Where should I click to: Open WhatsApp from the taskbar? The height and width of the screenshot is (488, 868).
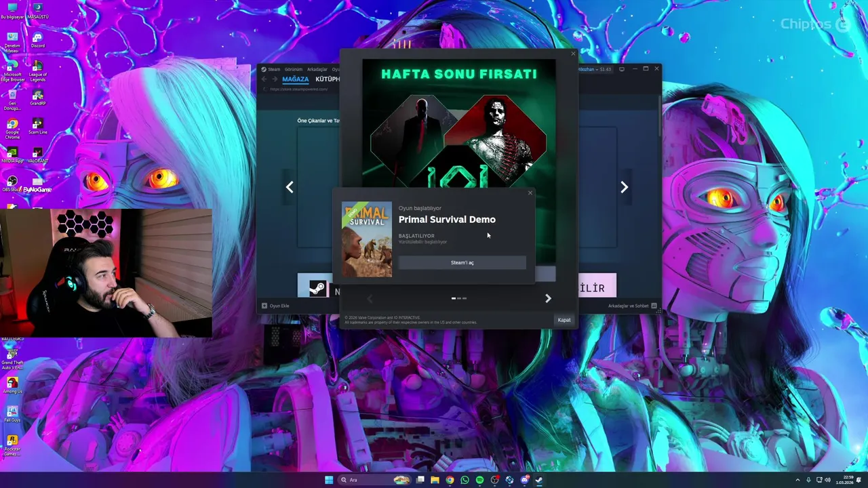[465, 480]
